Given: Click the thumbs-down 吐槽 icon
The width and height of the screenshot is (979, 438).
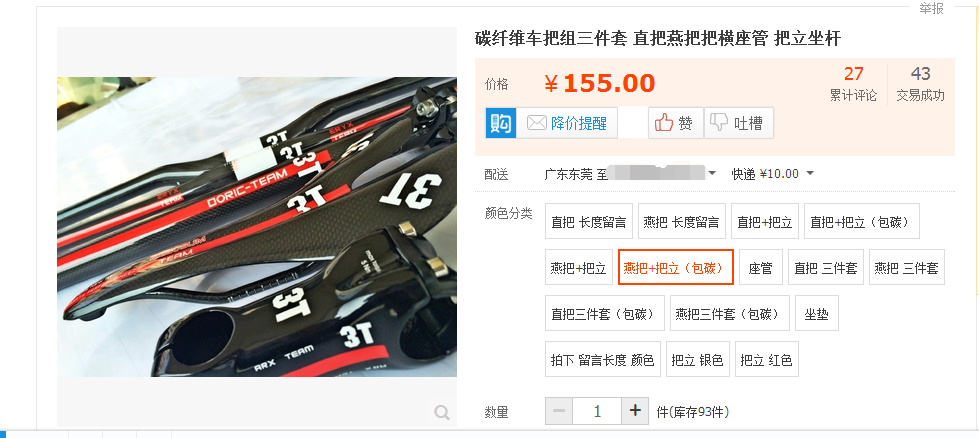Looking at the screenshot, I should tap(719, 122).
